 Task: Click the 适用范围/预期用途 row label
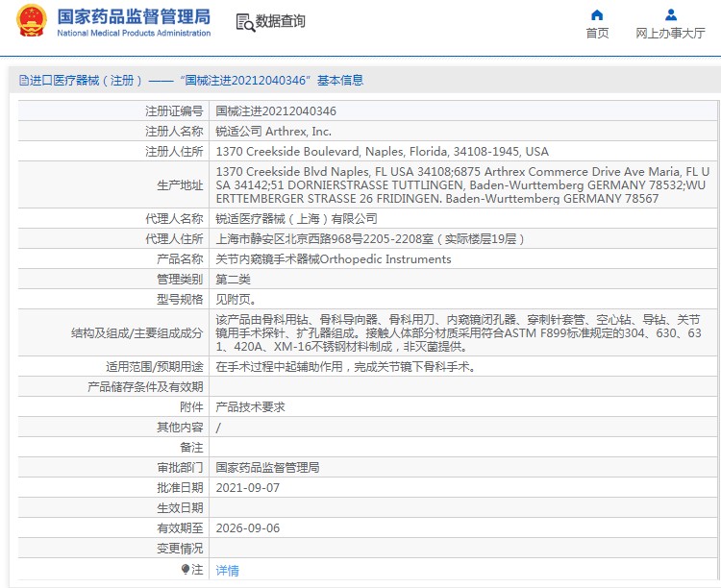tap(155, 366)
